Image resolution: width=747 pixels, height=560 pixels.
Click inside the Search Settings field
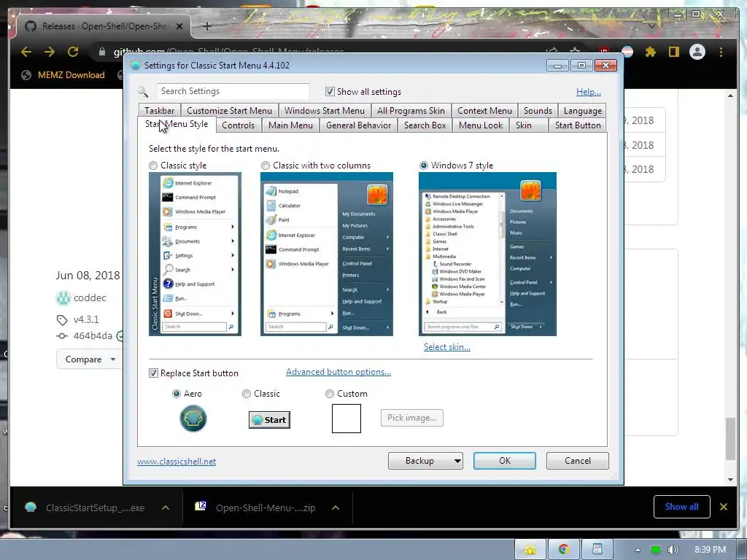click(x=233, y=91)
